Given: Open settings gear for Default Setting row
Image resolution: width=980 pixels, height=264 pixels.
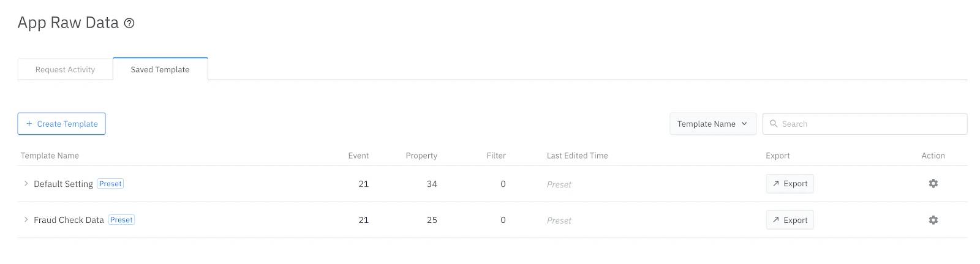Looking at the screenshot, I should (933, 184).
